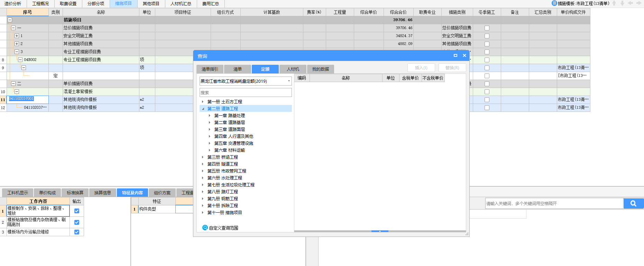644x266 pixels.
Task: Select 第六章 材料运输 chapter
Action: [230, 150]
